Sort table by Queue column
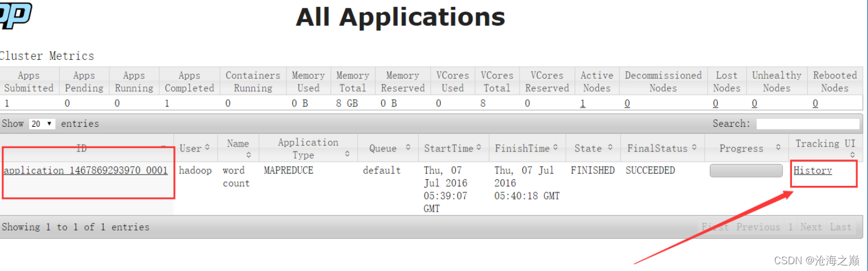The image size is (868, 271). pyautogui.click(x=388, y=148)
